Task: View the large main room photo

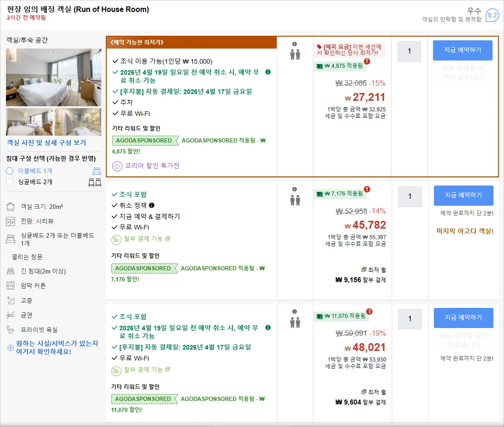Action: [54, 77]
